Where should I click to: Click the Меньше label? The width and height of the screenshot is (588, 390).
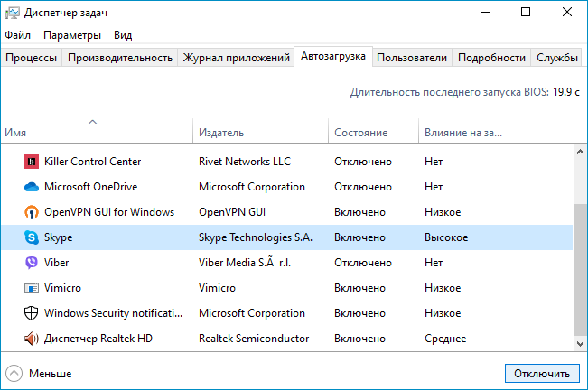(x=51, y=374)
